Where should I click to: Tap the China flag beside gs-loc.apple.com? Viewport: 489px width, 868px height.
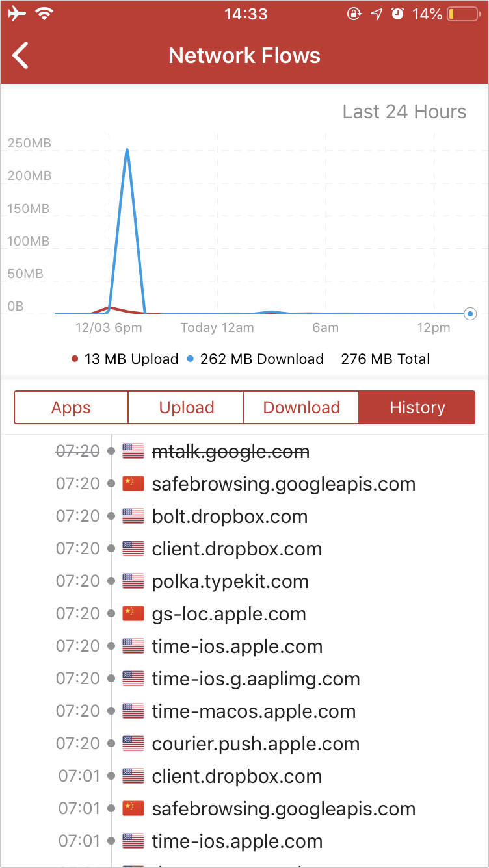click(x=133, y=613)
